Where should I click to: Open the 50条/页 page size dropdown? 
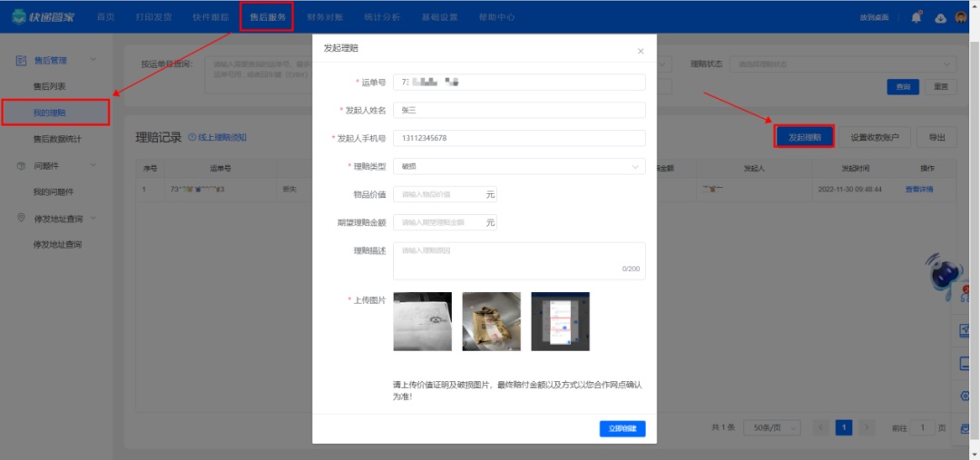point(771,427)
